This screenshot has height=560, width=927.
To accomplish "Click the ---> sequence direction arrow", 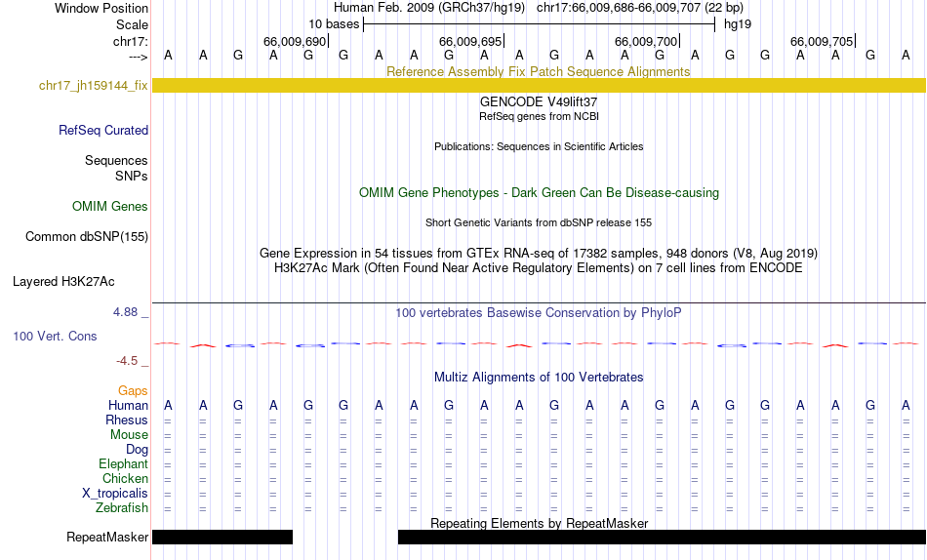I will click(138, 57).
